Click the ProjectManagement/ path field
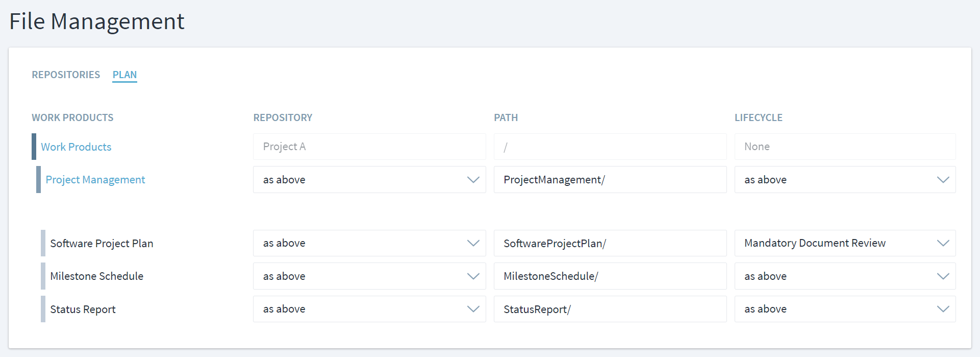 610,180
